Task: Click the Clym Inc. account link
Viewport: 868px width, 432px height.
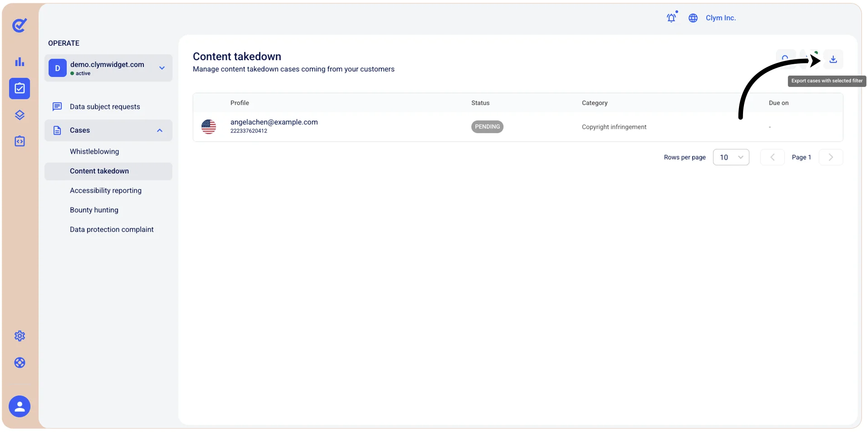Action: coord(721,18)
